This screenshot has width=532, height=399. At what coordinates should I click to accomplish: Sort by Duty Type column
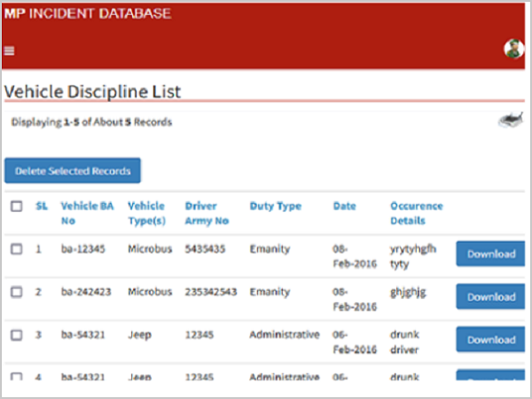275,206
